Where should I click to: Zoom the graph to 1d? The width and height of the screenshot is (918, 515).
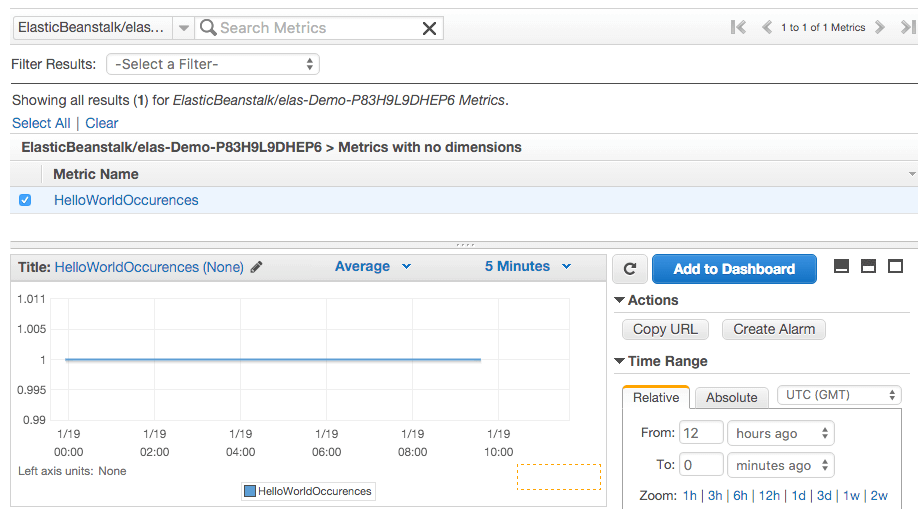[799, 496]
